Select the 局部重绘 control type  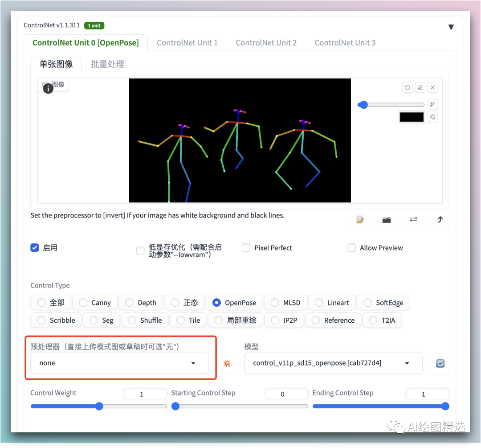click(x=235, y=320)
